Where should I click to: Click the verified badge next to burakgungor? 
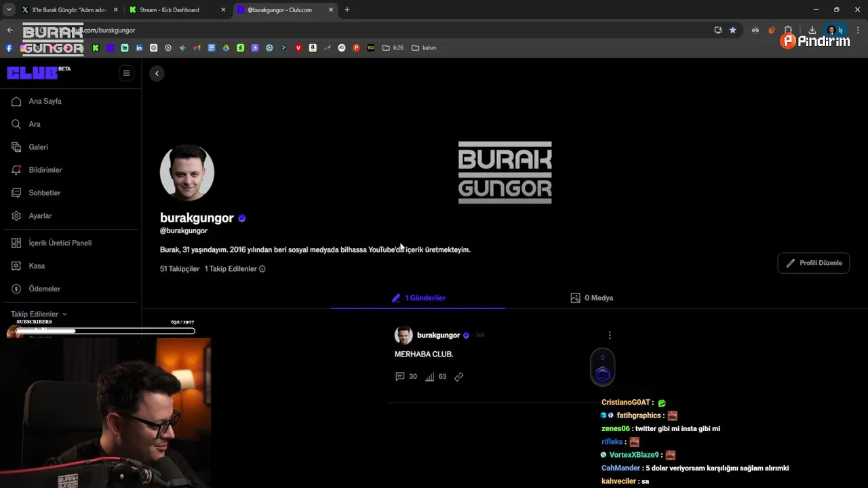(x=242, y=218)
